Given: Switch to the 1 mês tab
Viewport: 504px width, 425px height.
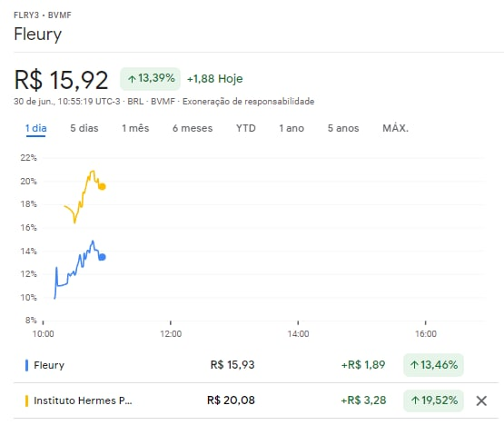Looking at the screenshot, I should click(x=135, y=128).
